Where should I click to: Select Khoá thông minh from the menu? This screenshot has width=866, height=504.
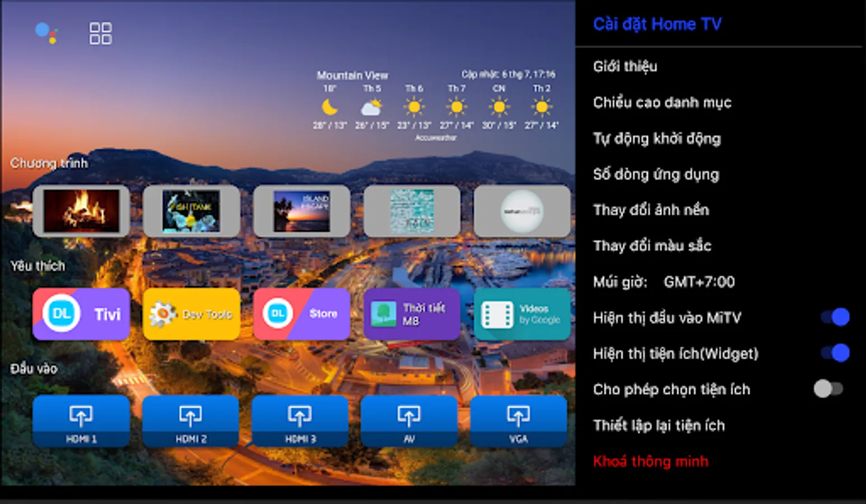(x=650, y=461)
